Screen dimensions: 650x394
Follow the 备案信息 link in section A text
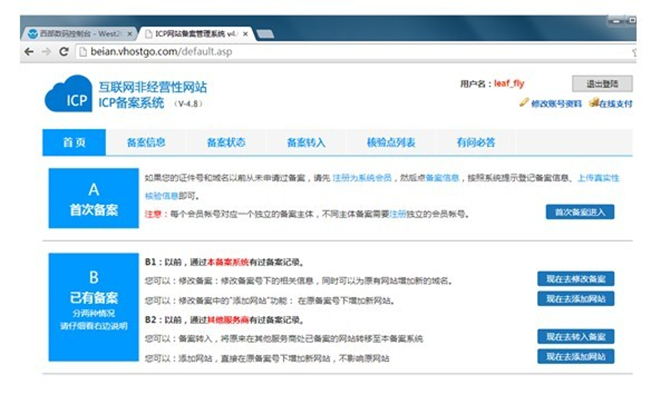click(x=442, y=178)
